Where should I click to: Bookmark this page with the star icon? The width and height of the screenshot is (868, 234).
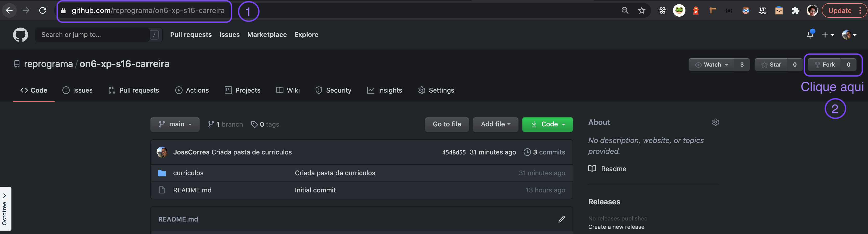click(642, 10)
